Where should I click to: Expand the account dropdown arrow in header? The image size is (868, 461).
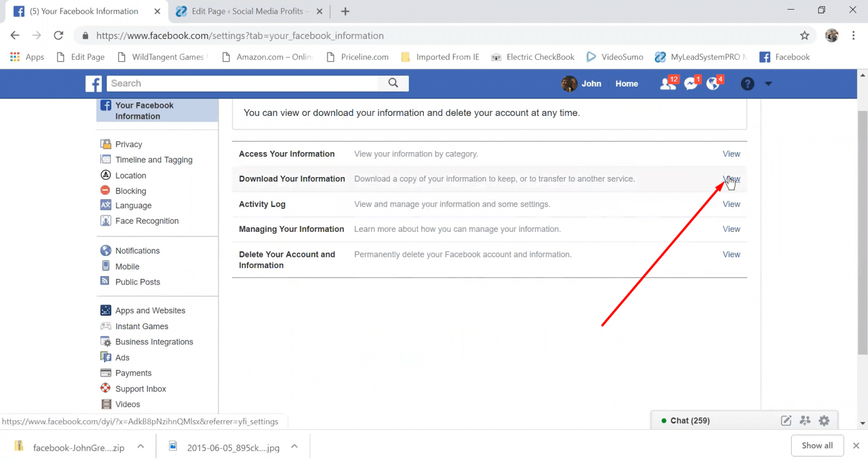coord(768,84)
